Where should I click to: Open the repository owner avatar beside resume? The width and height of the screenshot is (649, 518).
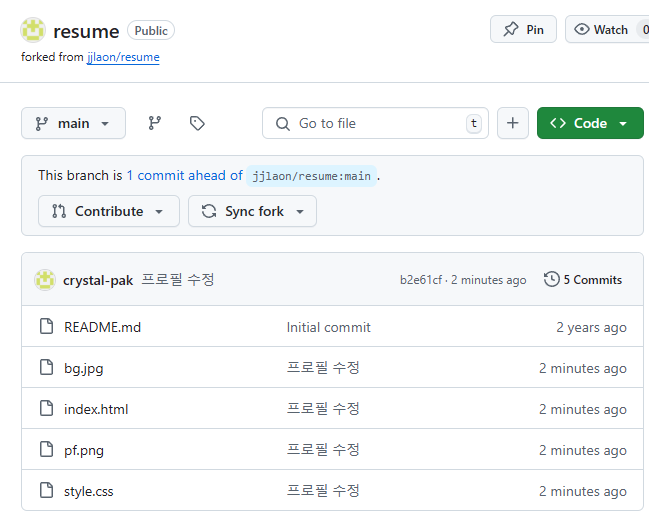(33, 30)
